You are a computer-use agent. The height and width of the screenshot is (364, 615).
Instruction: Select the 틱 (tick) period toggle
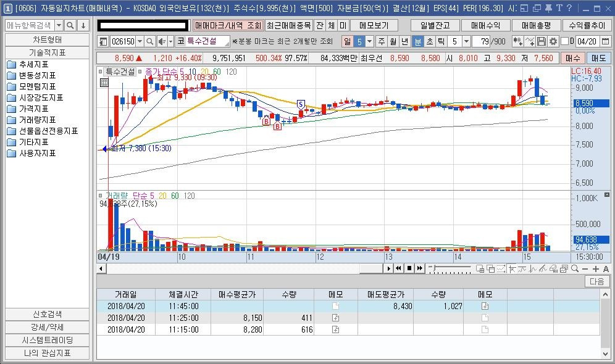point(441,41)
